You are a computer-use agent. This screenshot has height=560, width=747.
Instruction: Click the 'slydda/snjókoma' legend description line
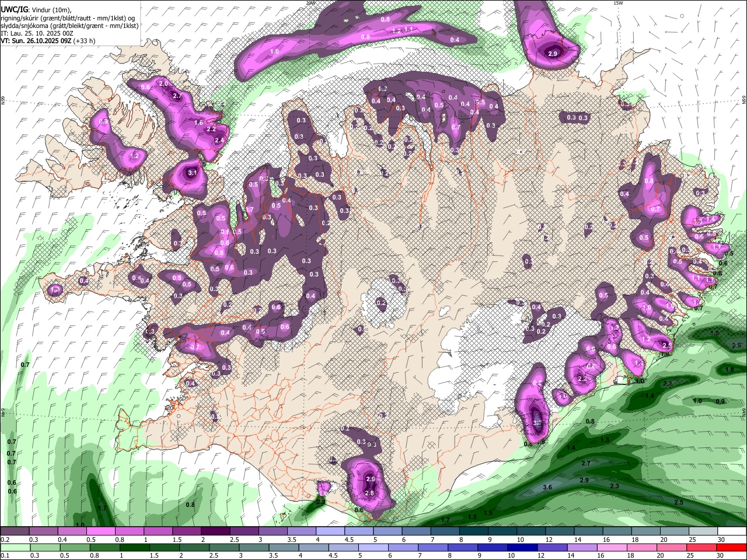click(x=69, y=26)
